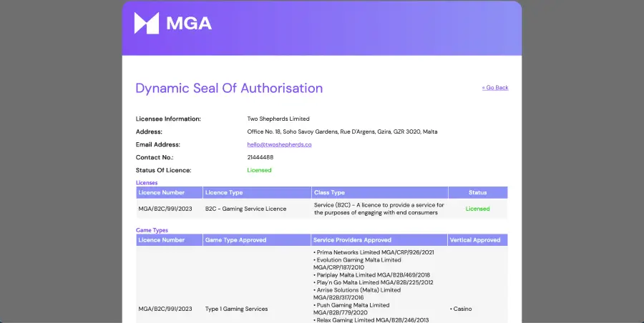Click the Game Types section label
644x323 pixels.
152,230
